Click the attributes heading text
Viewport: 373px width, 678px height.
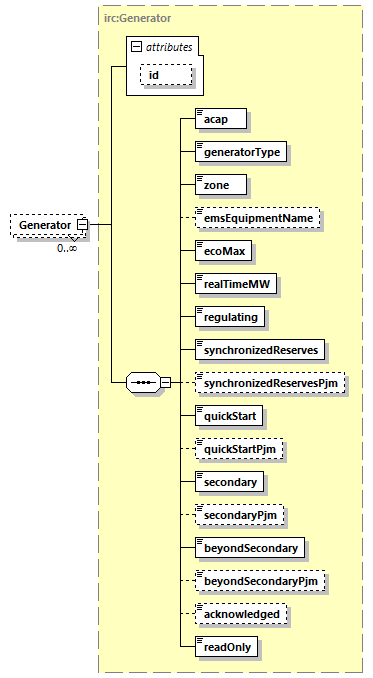[x=169, y=47]
